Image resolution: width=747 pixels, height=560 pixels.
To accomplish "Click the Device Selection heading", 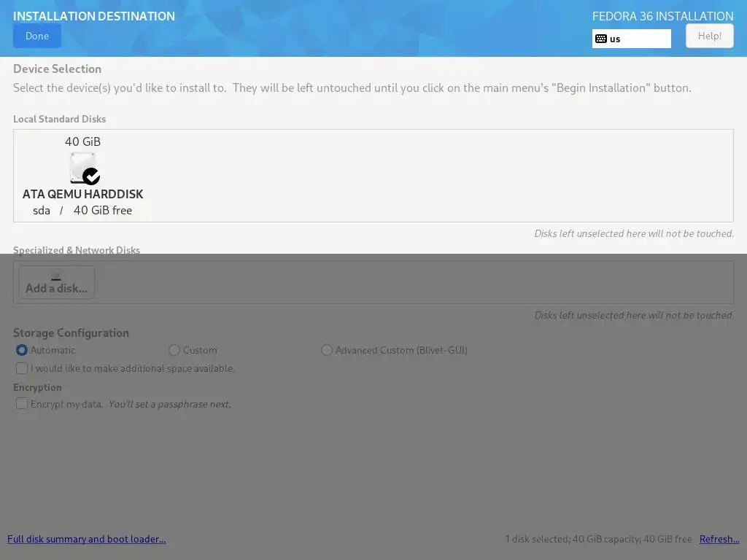I will point(57,69).
